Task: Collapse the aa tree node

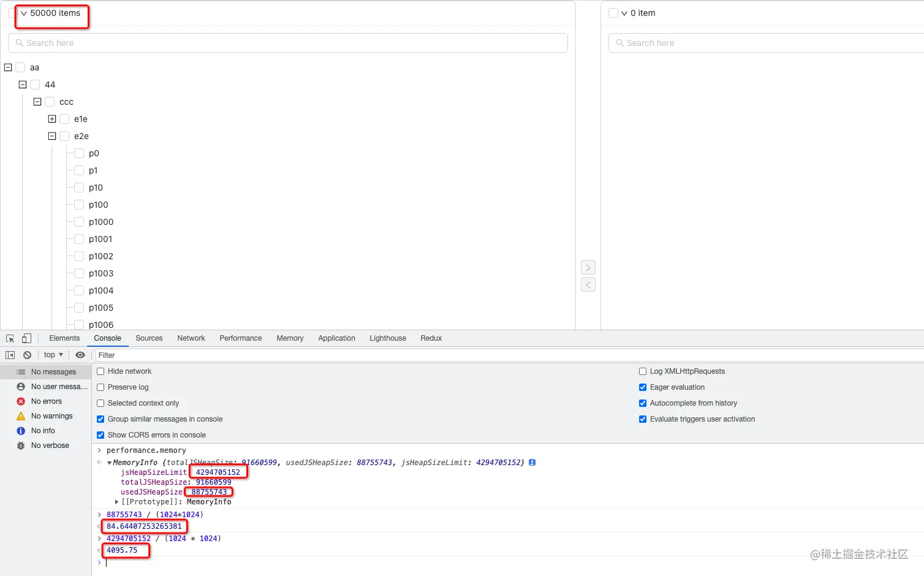Action: [8, 67]
